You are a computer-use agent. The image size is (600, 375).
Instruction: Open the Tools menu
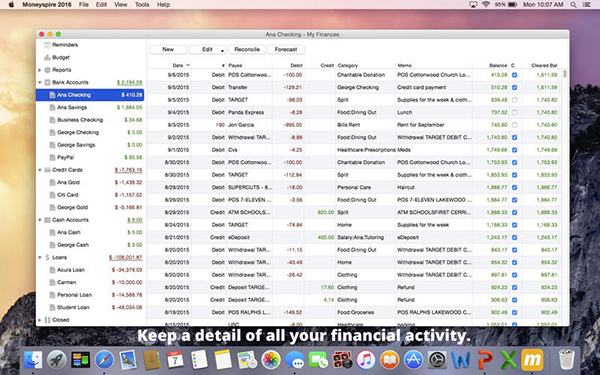[142, 5]
